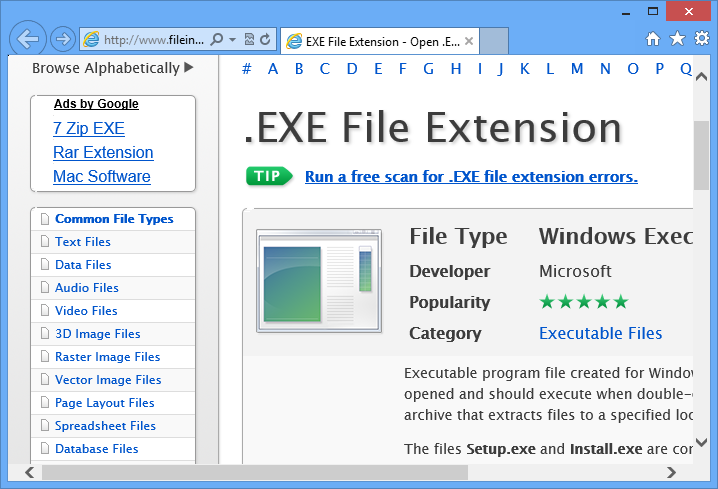Viewport: 718px width, 489px height.
Task: Click the Windows executable file type thumbnail
Action: pos(319,281)
